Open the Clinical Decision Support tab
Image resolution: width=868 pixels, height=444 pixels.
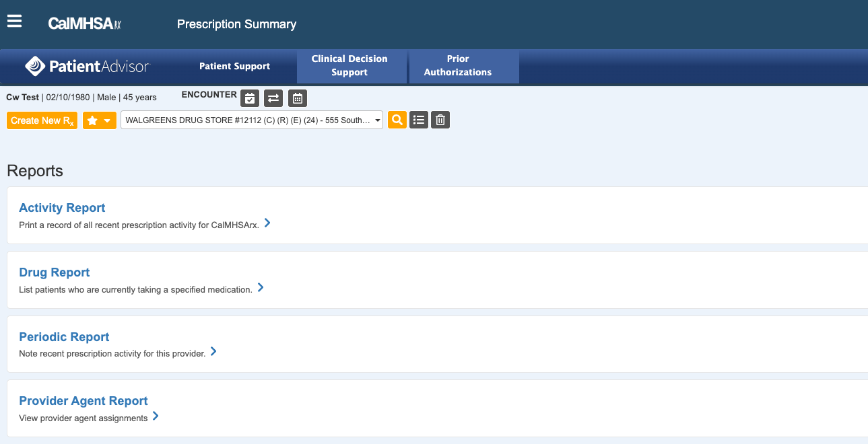point(349,66)
